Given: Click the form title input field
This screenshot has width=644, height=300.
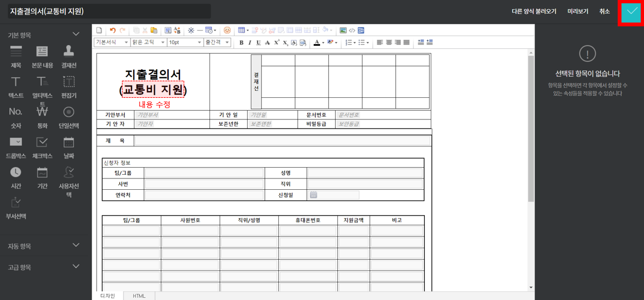Looking at the screenshot, I should [x=109, y=11].
